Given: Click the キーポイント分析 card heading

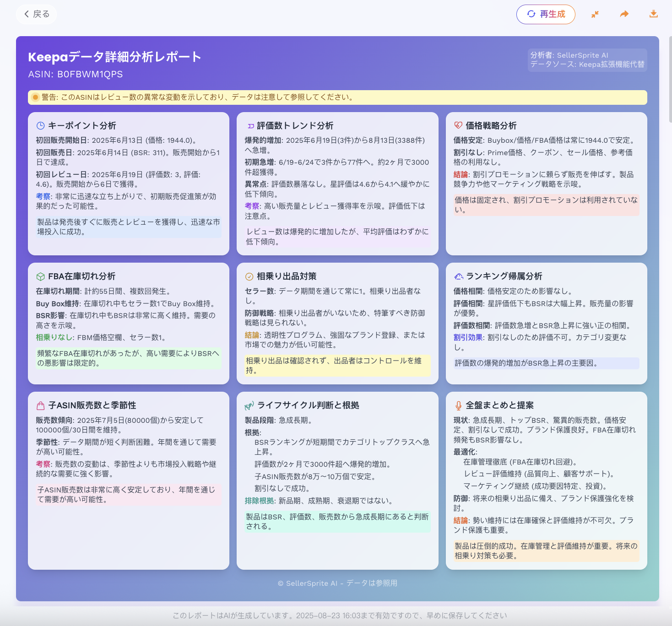Looking at the screenshot, I should [82, 126].
